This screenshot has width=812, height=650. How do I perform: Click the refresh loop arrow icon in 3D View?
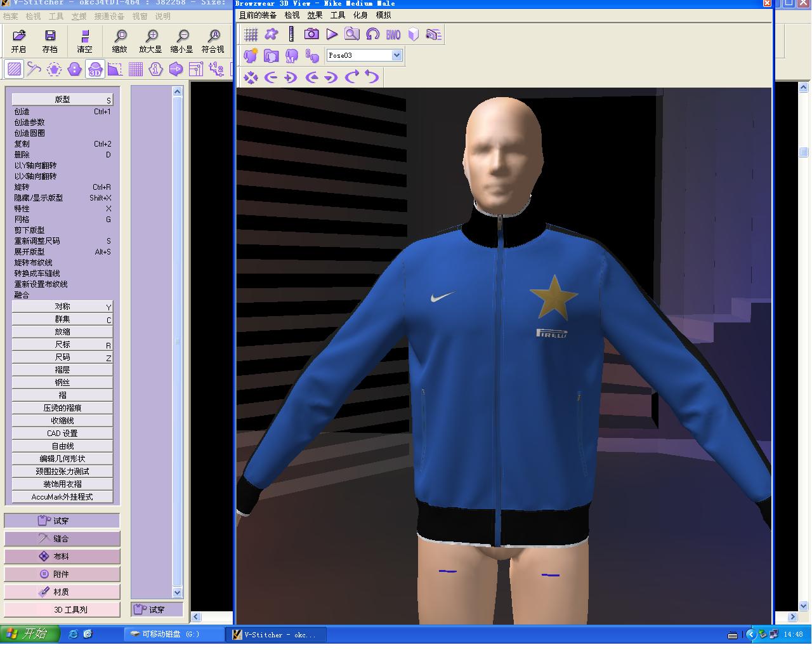[x=372, y=34]
